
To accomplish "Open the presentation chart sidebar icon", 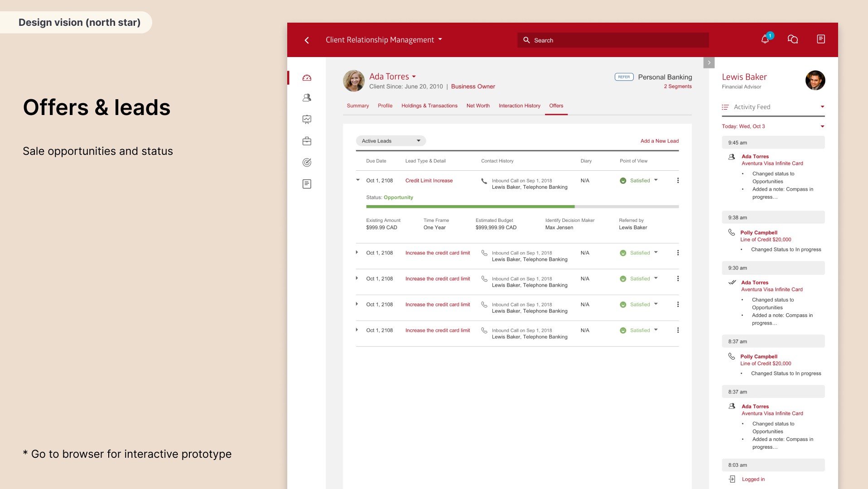I will click(307, 120).
